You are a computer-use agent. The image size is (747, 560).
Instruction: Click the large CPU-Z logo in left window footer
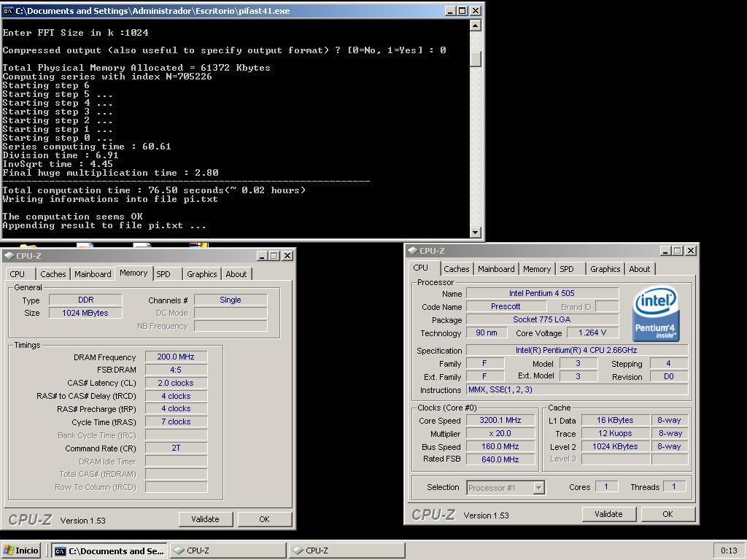[x=30, y=519]
